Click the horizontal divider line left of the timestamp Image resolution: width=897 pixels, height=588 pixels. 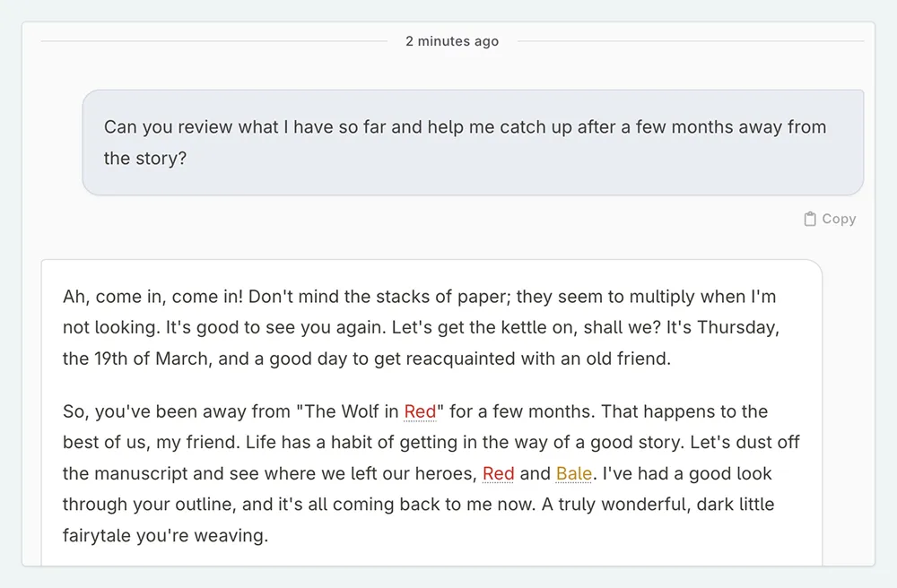pyautogui.click(x=213, y=41)
